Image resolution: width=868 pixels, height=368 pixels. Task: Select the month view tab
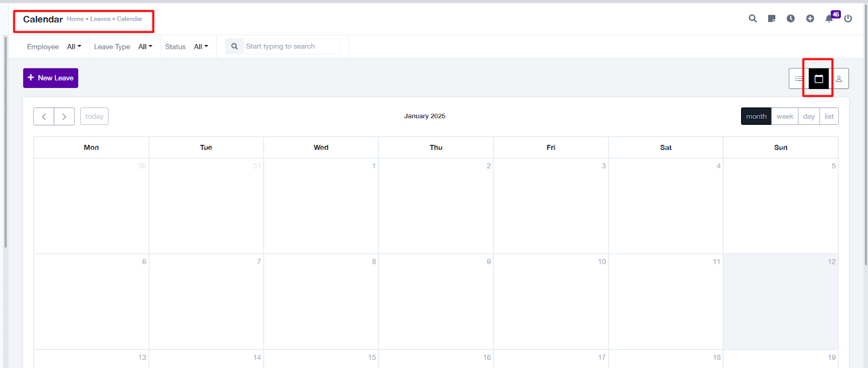click(756, 116)
